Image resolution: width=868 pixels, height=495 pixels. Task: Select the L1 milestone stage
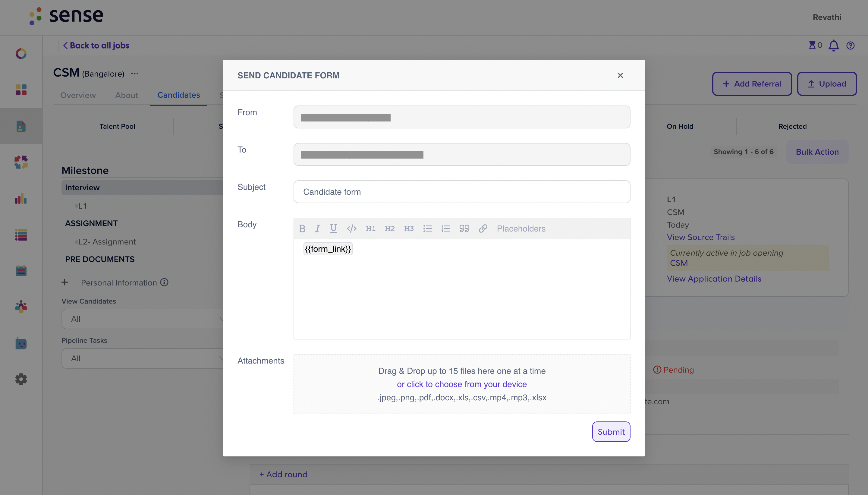[83, 206]
